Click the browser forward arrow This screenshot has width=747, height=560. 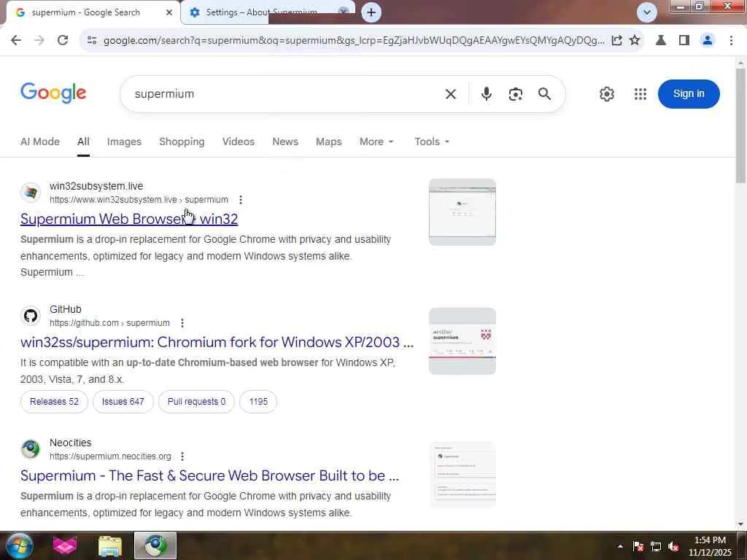39,40
